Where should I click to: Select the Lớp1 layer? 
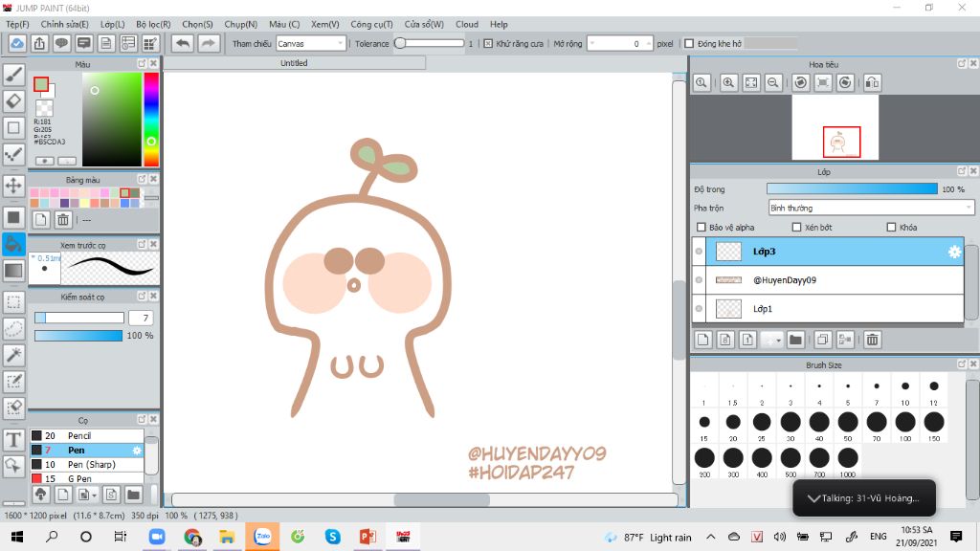point(835,309)
